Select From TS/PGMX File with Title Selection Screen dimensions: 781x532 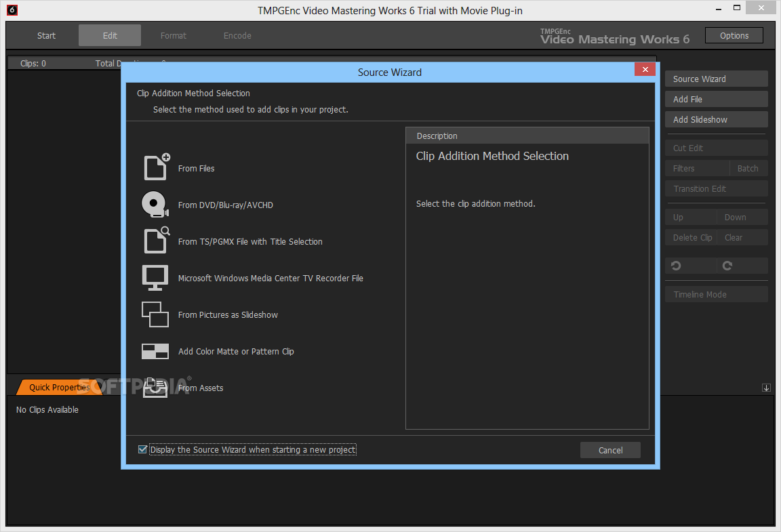tap(250, 241)
